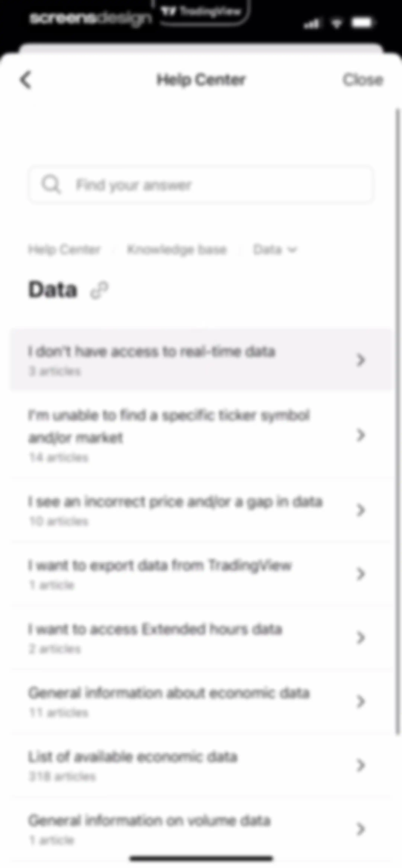Go to Knowledge base breadcrumb

pyautogui.click(x=177, y=250)
